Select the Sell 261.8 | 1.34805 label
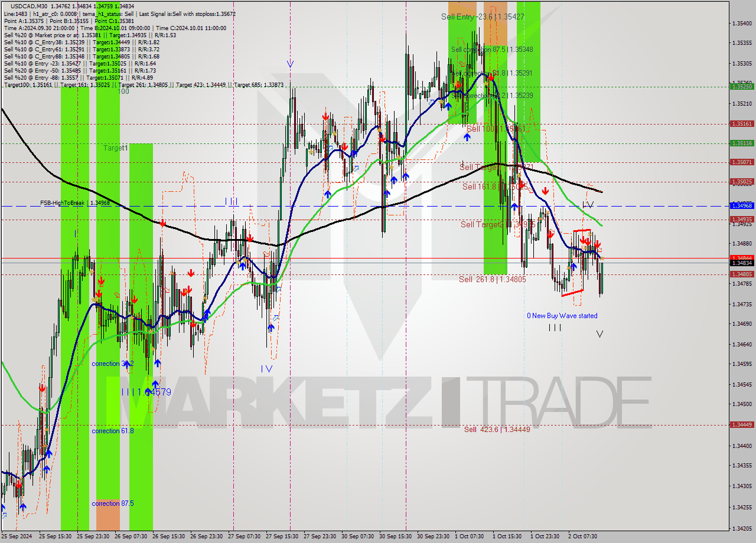Screen dimensions: 756x543 click(492, 279)
